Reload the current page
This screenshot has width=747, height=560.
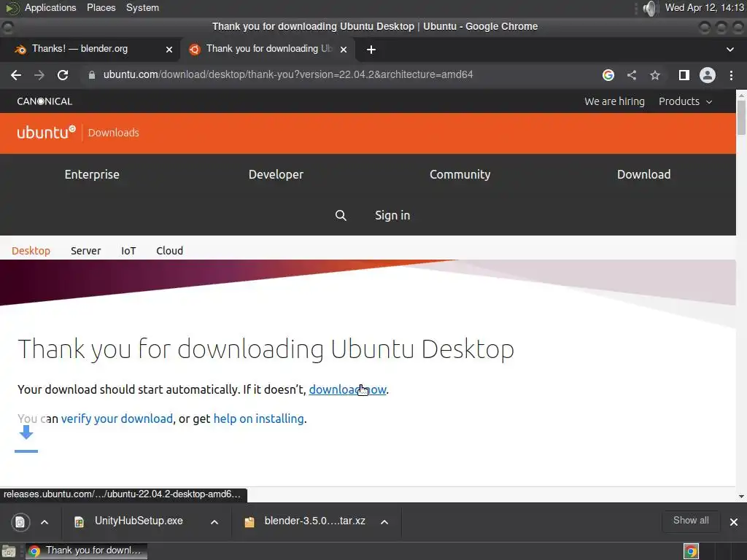point(63,75)
